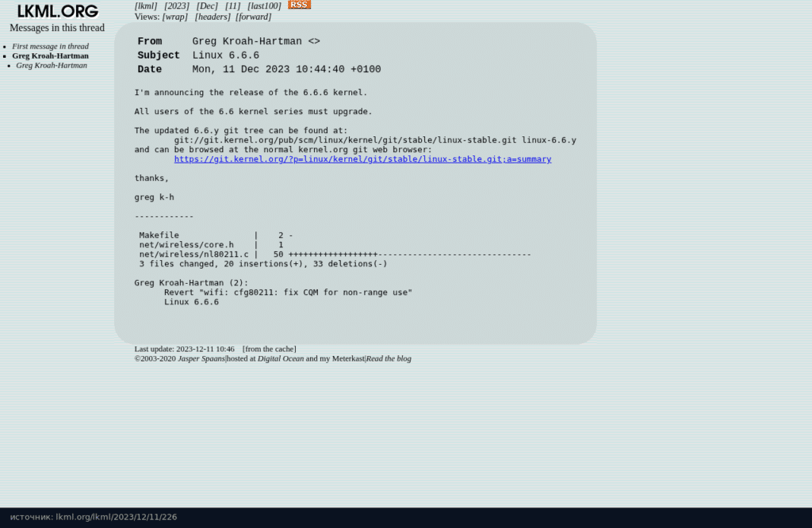Open the orange RSS feed icon
This screenshot has height=528, width=812.
299,5
